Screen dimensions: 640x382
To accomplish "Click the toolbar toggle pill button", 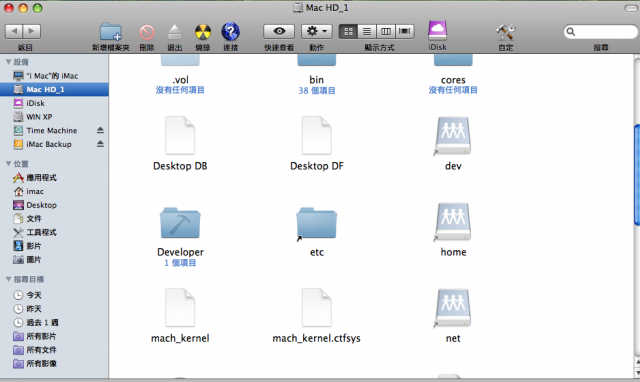I will (631, 8).
